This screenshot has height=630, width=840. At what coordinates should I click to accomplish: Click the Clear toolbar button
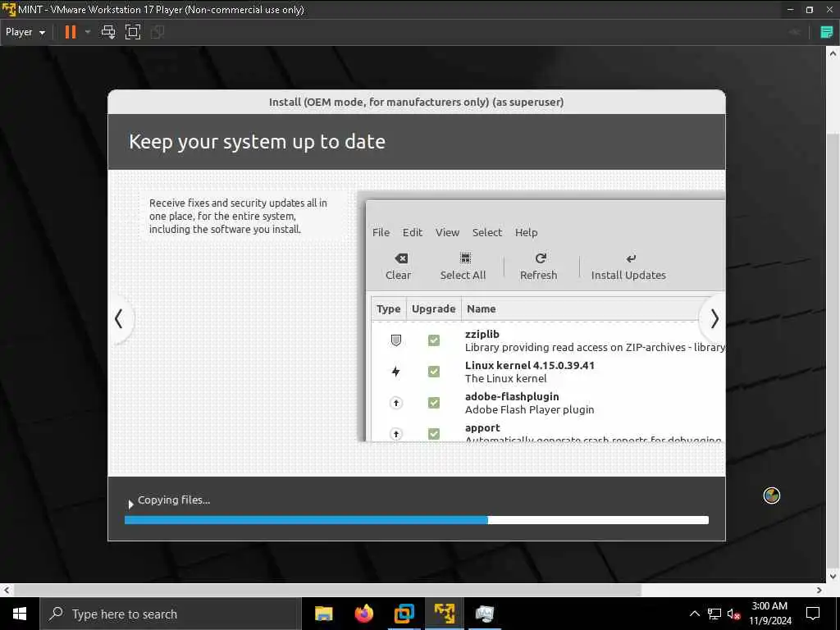[399, 267]
